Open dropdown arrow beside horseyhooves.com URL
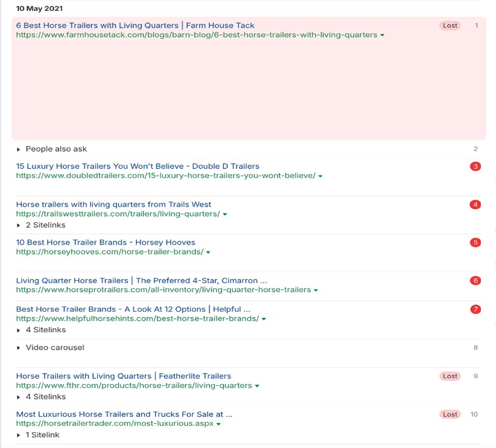Screen dimensions: 496x448 point(208,252)
